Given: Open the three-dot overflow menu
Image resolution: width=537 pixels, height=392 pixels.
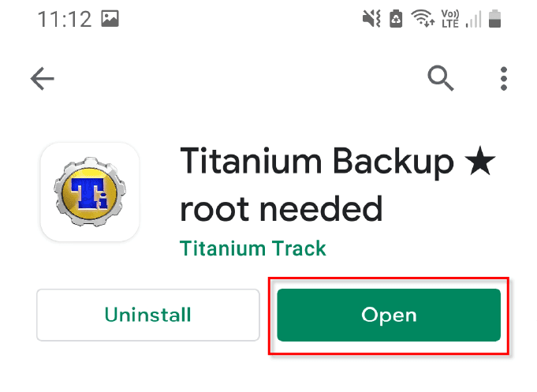Looking at the screenshot, I should [x=503, y=78].
